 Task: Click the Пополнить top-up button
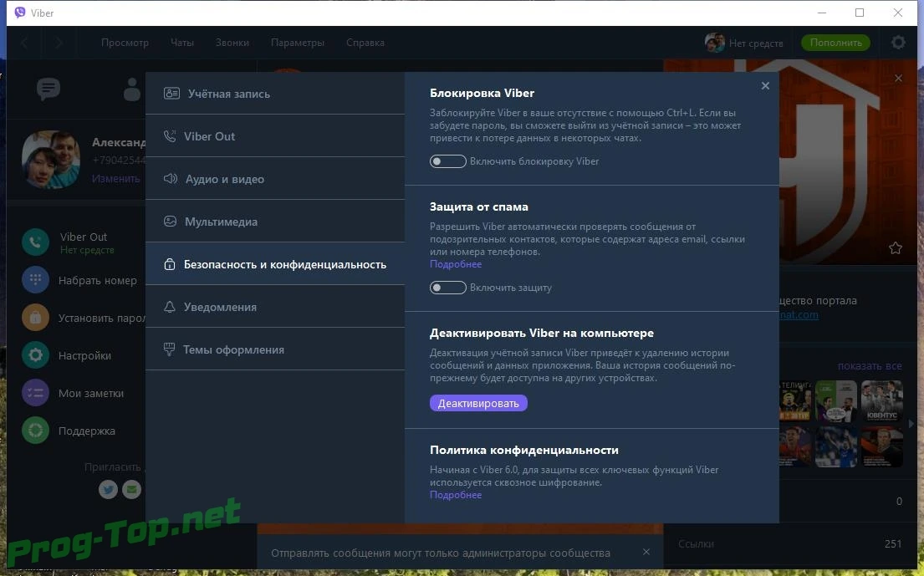835,43
